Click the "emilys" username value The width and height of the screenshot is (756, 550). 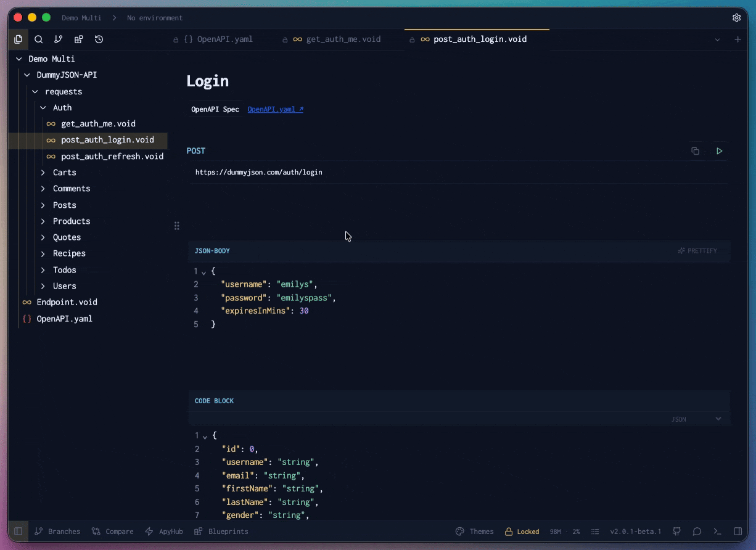pos(295,284)
